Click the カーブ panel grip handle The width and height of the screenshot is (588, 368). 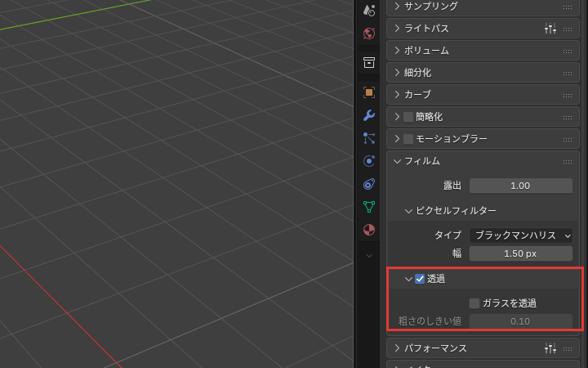click(x=568, y=96)
